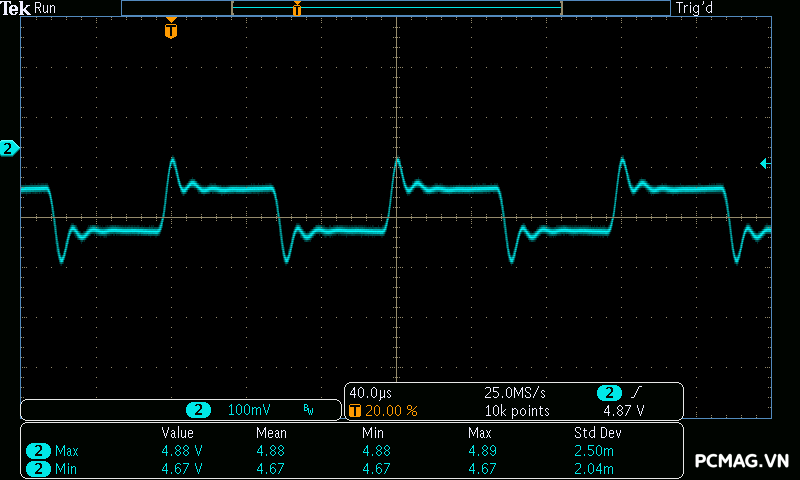Click the Trig'd trigger status label
The image size is (800, 480).
(693, 8)
